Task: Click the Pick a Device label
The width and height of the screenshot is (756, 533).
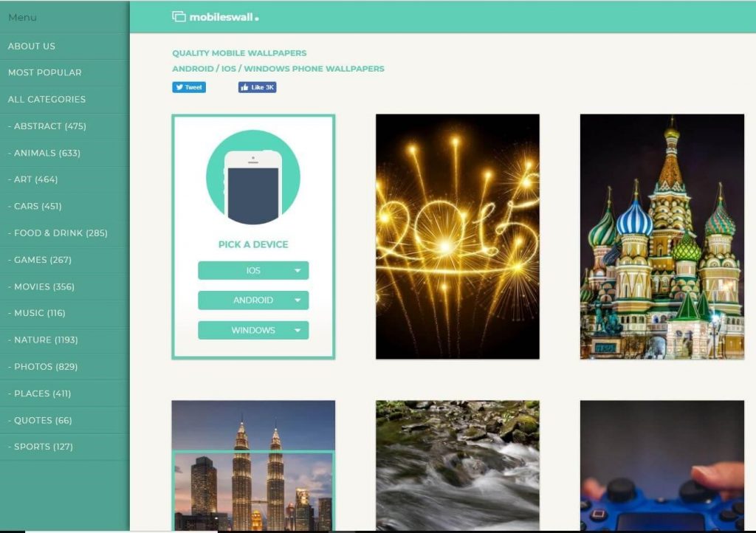Action: [x=253, y=244]
